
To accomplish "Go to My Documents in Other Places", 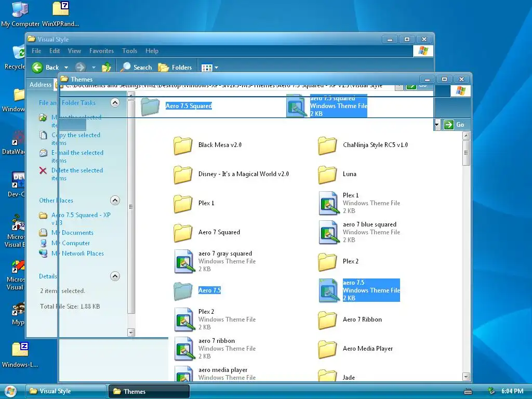I will tap(72, 233).
